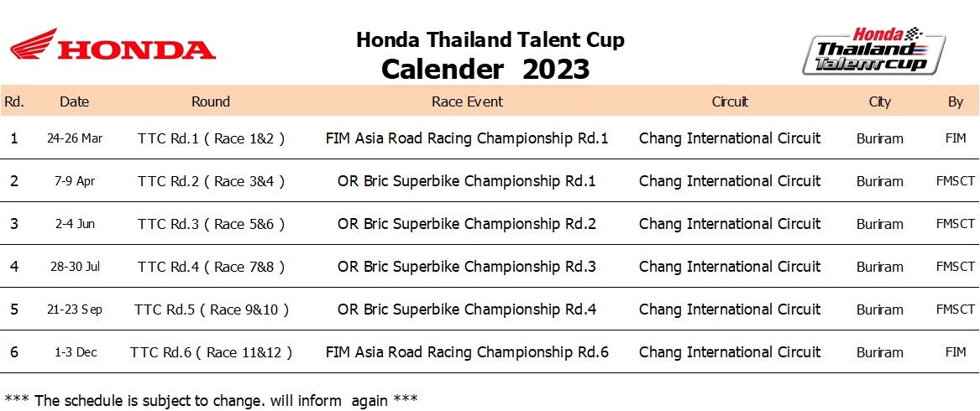The width and height of the screenshot is (980, 411).
Task: Click the City column header
Action: (879, 101)
